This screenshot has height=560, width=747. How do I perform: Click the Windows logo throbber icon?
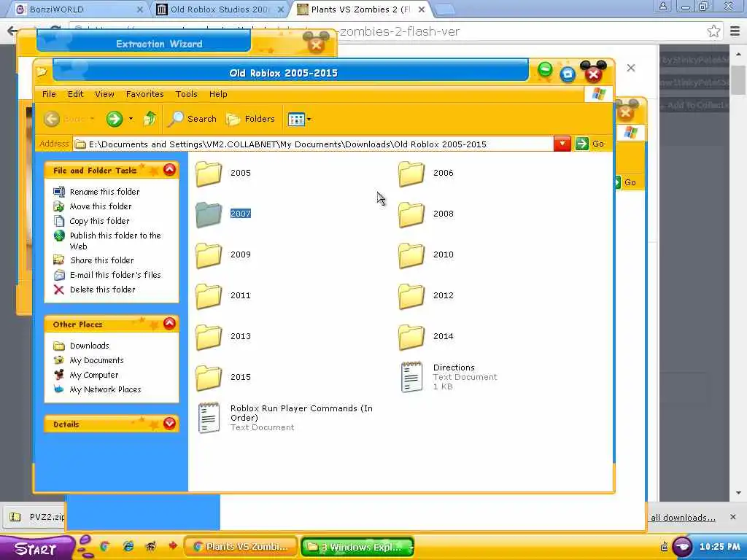pos(599,94)
